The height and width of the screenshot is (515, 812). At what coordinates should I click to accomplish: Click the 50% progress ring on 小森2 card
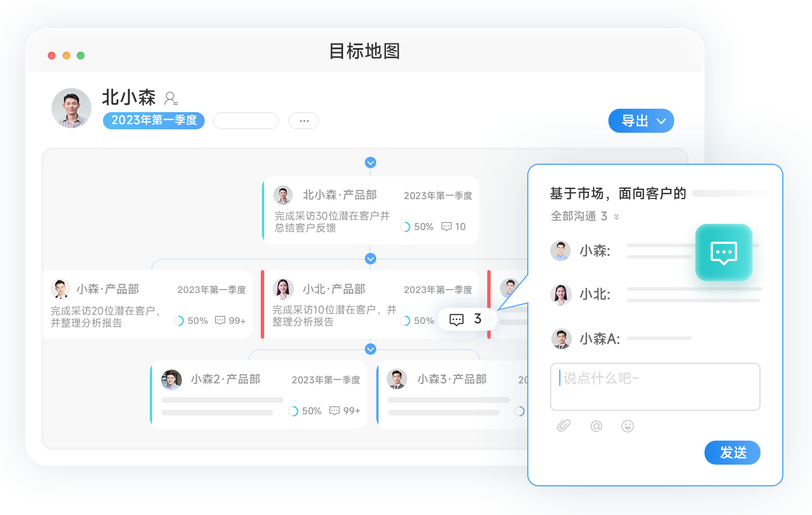(x=293, y=411)
